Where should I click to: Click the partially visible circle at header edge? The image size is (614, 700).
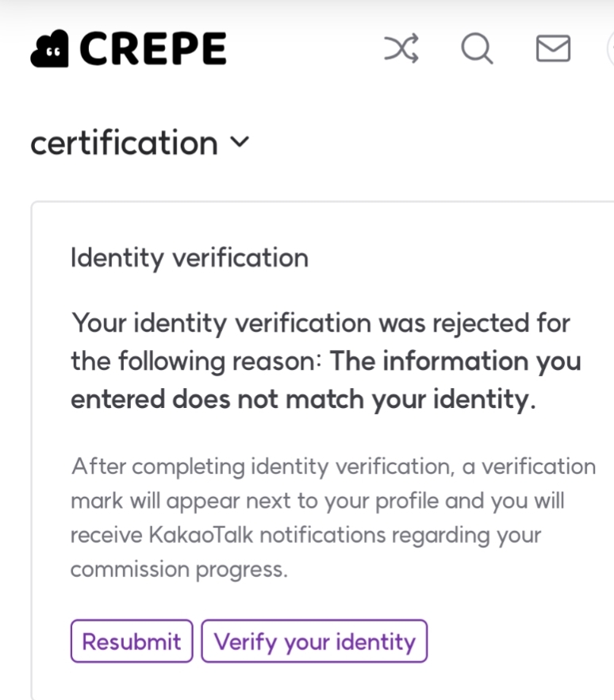[x=609, y=50]
